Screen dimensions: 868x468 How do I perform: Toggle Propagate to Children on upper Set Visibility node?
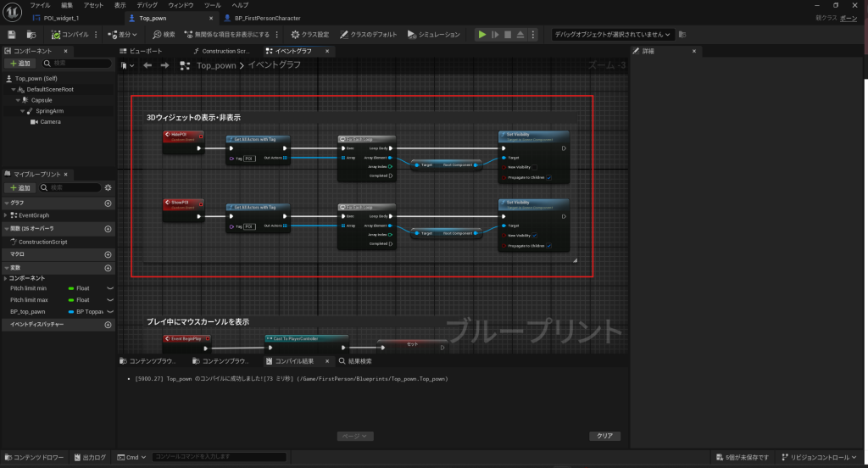pyautogui.click(x=549, y=178)
